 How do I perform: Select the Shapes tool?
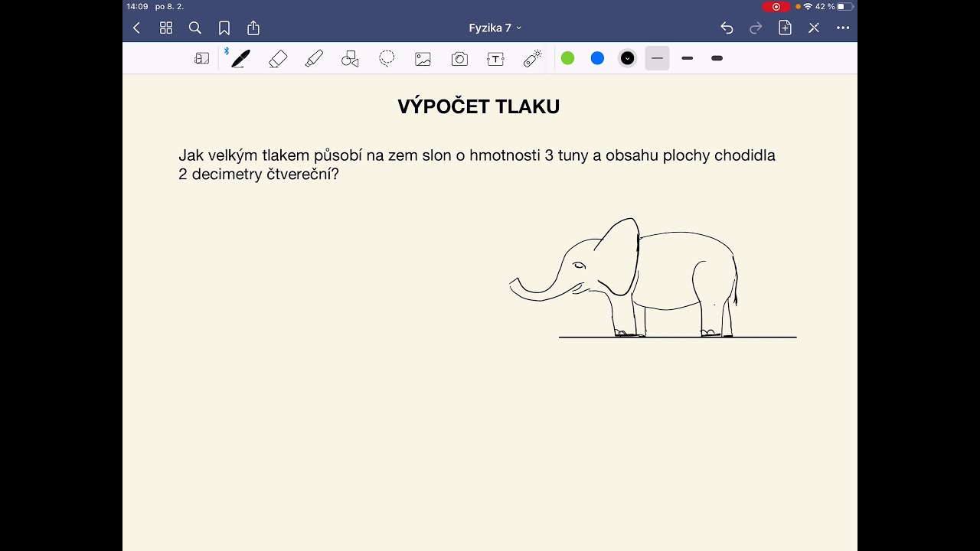click(x=350, y=59)
